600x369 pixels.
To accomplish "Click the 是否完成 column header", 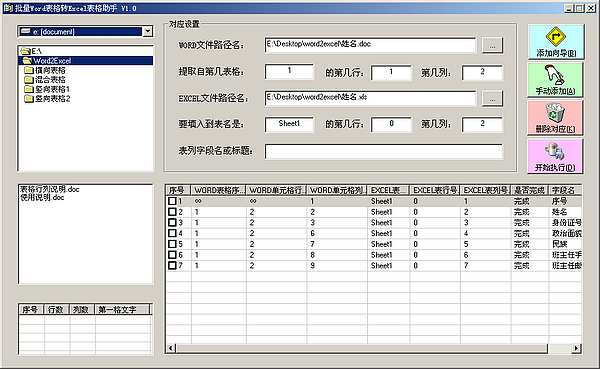I will coord(530,190).
